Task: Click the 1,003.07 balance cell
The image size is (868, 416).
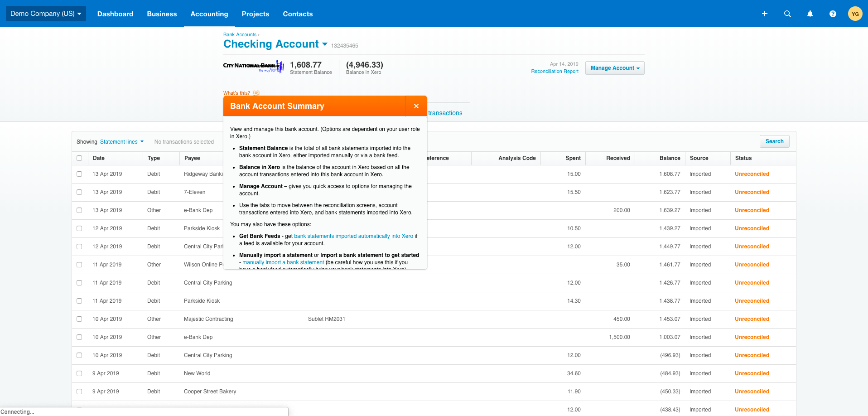Action: click(670, 337)
